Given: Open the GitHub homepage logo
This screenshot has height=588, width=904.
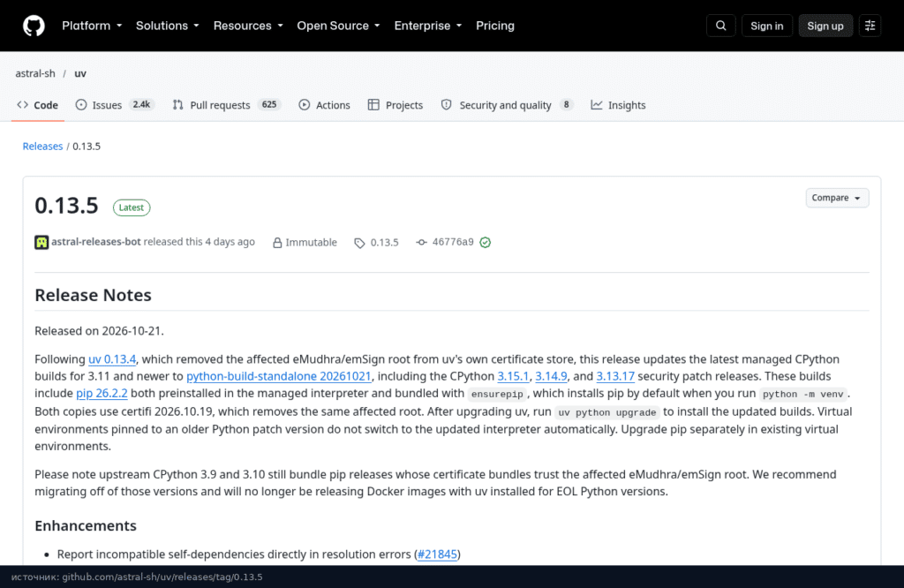Looking at the screenshot, I should [x=34, y=26].
